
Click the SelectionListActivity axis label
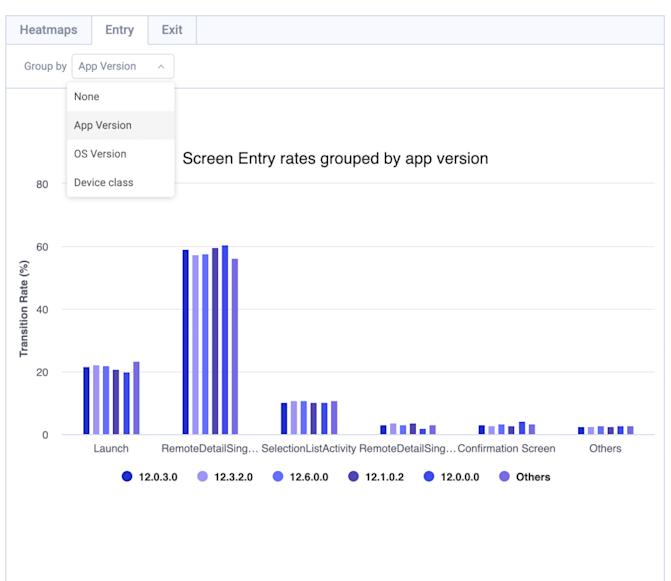pos(309,448)
